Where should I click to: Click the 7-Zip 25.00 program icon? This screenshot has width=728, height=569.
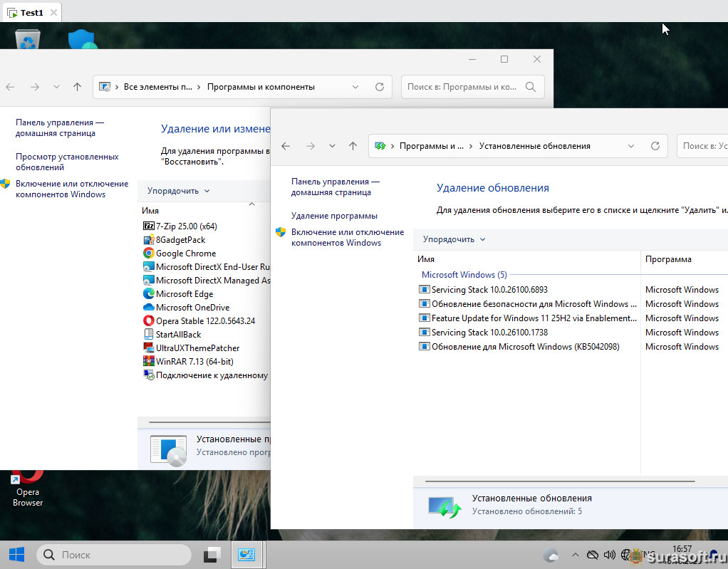[x=149, y=226]
